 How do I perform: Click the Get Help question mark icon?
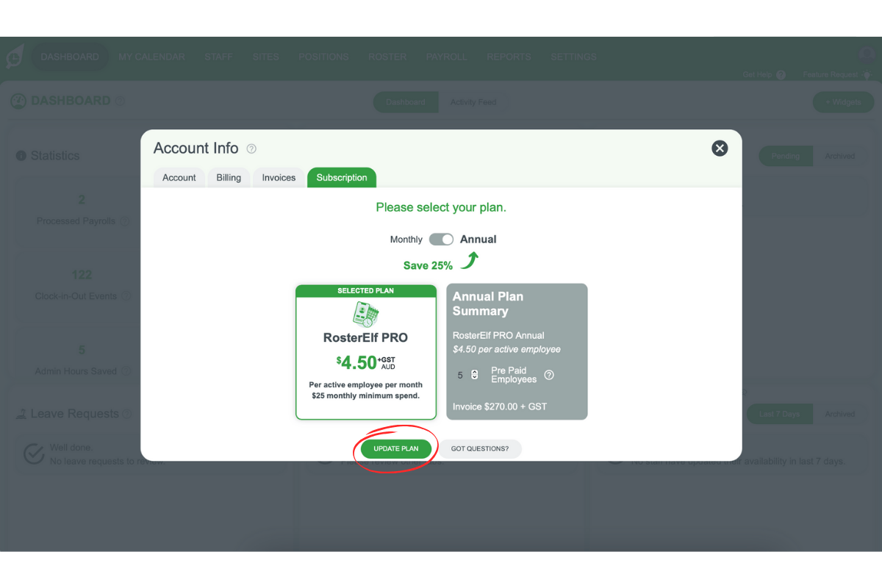781,74
